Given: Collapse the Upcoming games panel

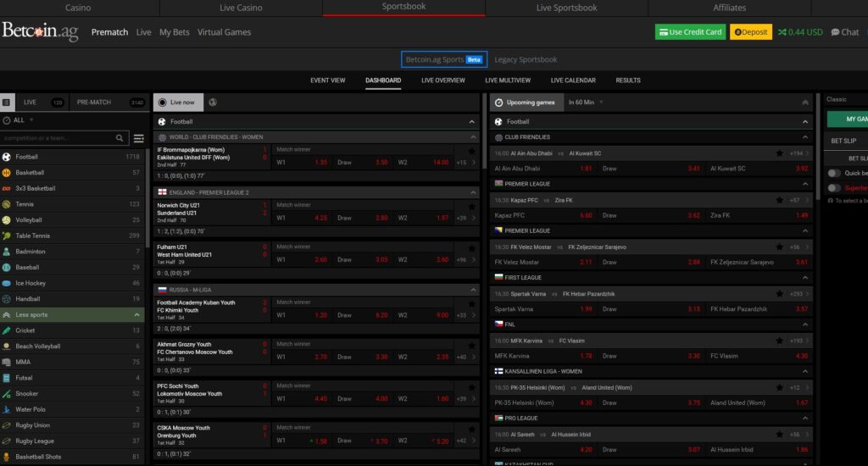Looking at the screenshot, I should [x=805, y=103].
